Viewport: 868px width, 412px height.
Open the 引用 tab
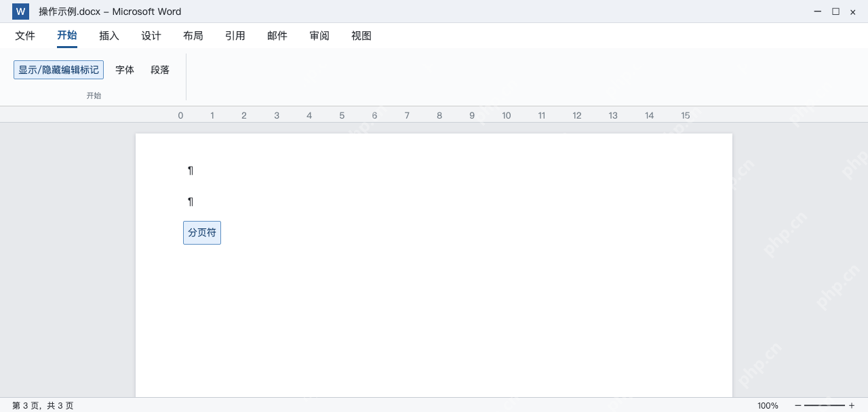235,36
